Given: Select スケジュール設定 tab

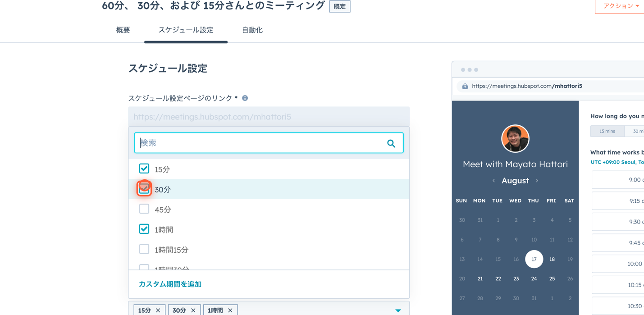Looking at the screenshot, I should 186,30.
